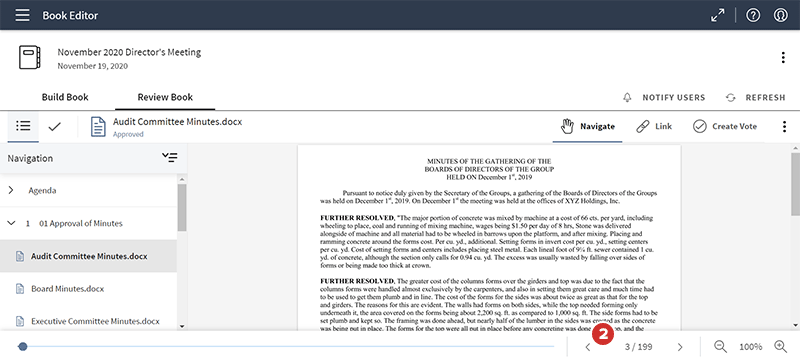
Task: Open the user profile icon
Action: point(781,15)
